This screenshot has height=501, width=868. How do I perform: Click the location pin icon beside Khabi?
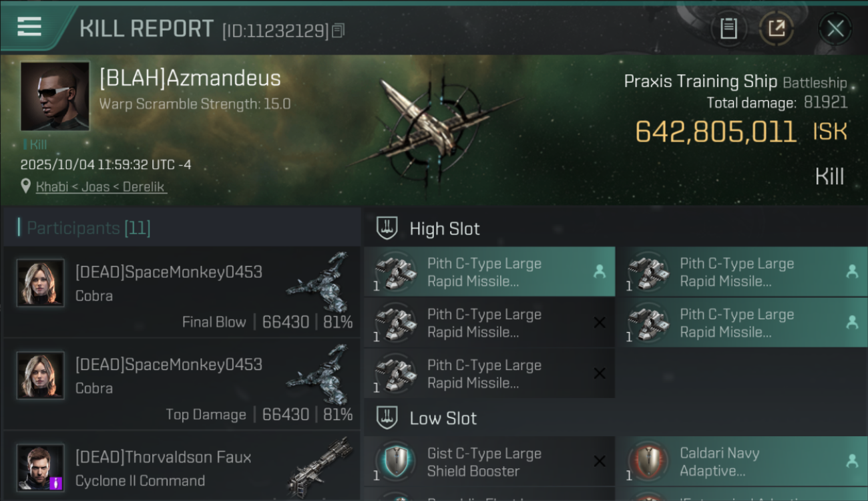26,186
